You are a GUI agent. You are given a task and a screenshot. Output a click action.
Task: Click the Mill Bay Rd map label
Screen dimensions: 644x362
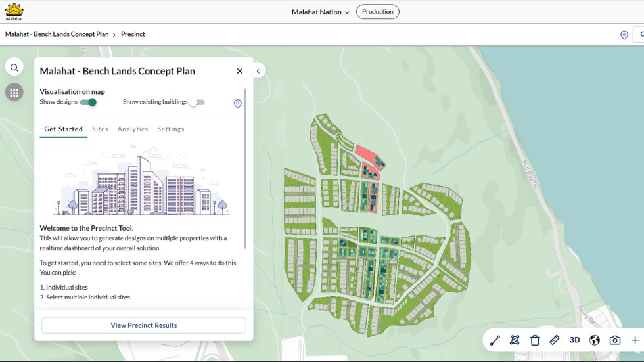pos(530,175)
